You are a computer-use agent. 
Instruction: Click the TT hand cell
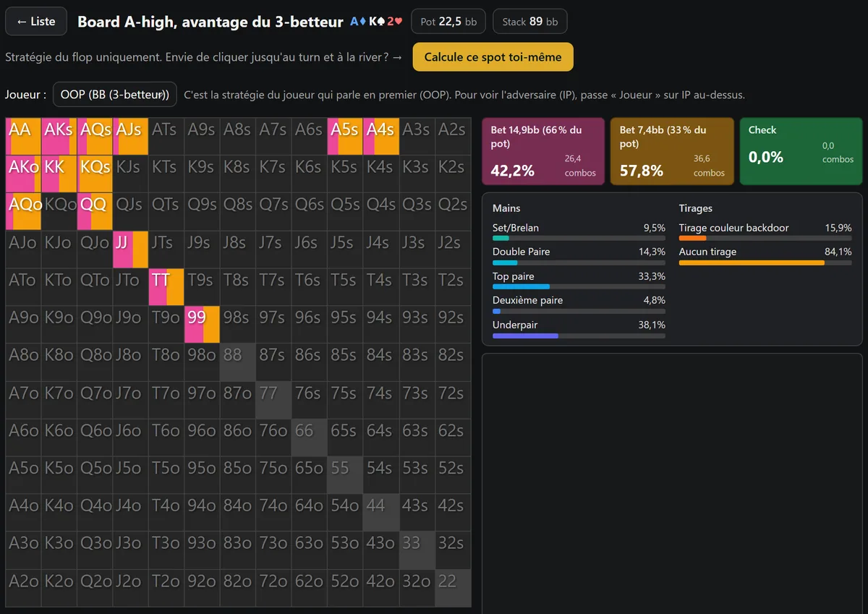(x=166, y=286)
